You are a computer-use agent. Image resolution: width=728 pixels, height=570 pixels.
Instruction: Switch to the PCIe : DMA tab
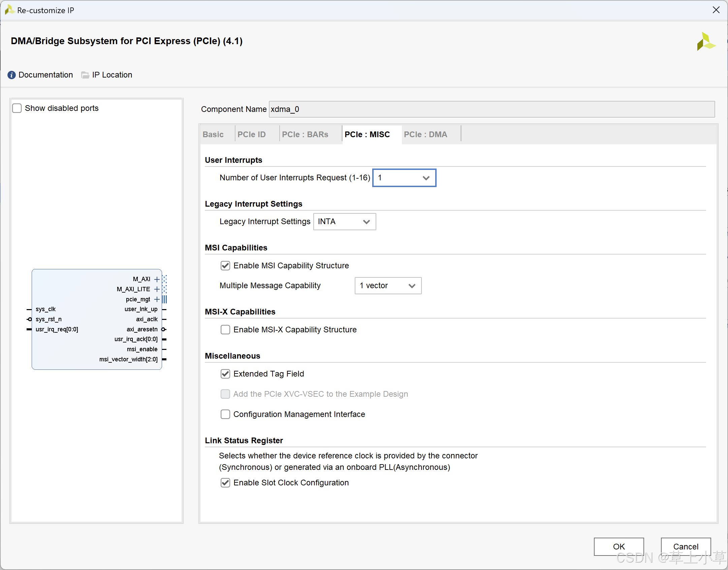tap(425, 134)
